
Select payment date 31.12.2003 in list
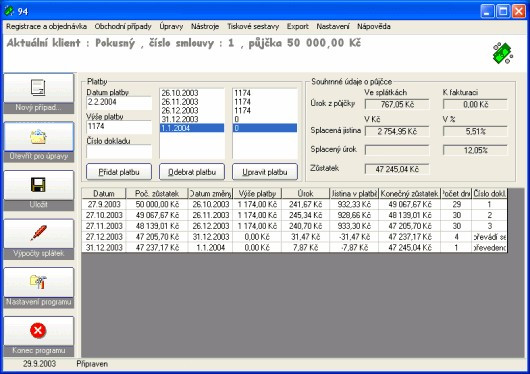[x=192, y=119]
